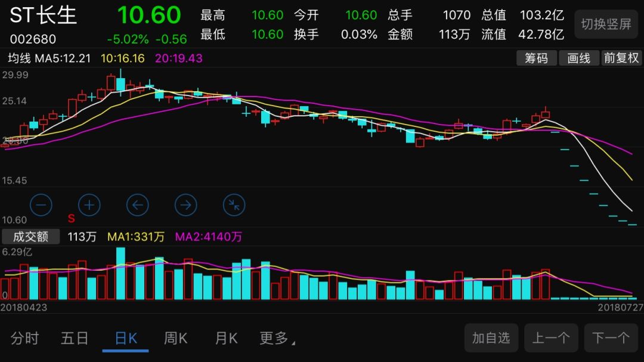Viewport: 644px width, 362px height.
Task: Zoom in chart with plus icon
Action: [x=89, y=205]
